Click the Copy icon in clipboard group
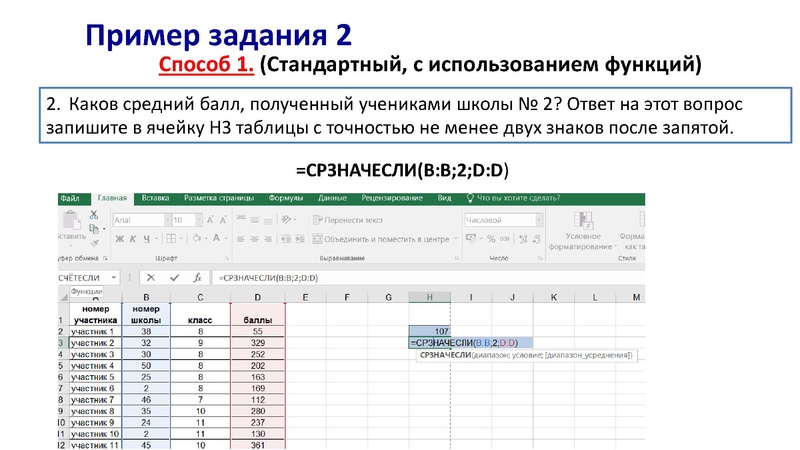 tap(94, 228)
